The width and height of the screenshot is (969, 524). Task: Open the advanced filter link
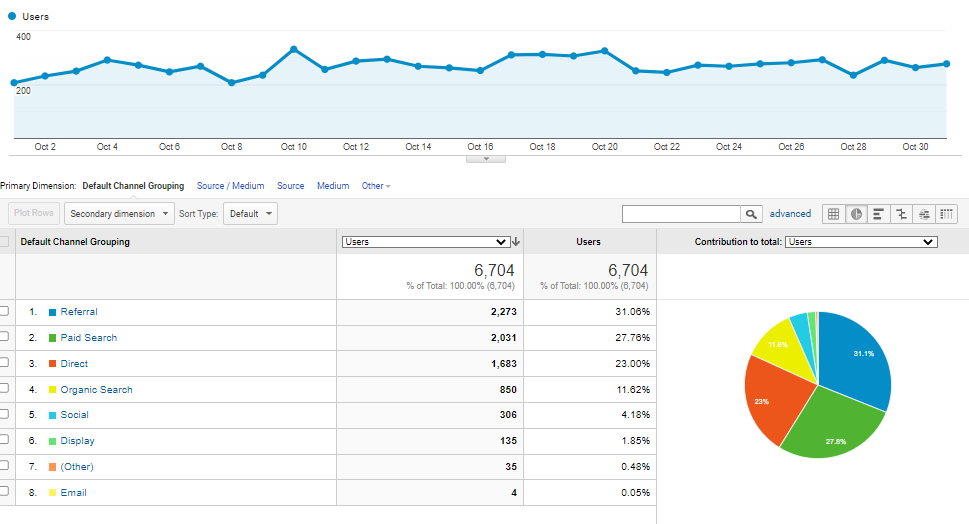pyautogui.click(x=790, y=214)
